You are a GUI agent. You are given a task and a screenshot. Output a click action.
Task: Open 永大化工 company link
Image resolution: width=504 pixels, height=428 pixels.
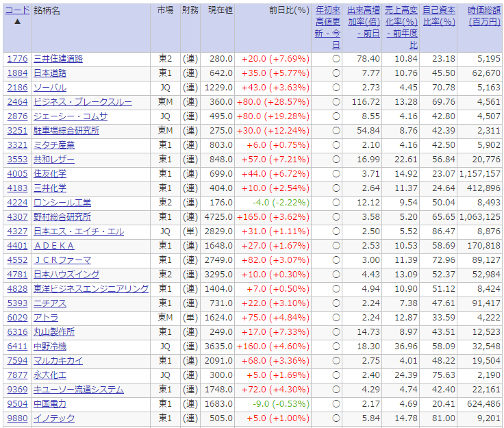(50, 375)
